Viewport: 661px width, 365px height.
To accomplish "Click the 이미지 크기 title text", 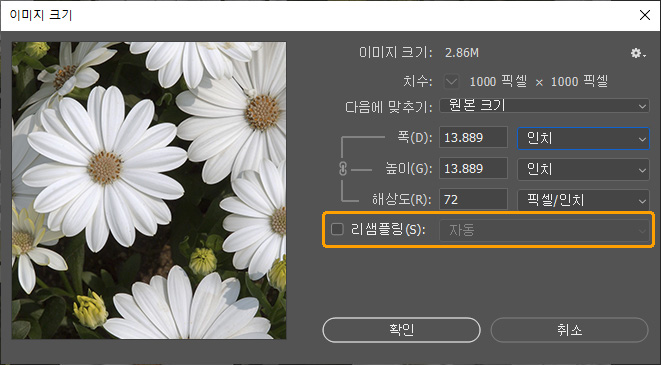I will click(41, 15).
